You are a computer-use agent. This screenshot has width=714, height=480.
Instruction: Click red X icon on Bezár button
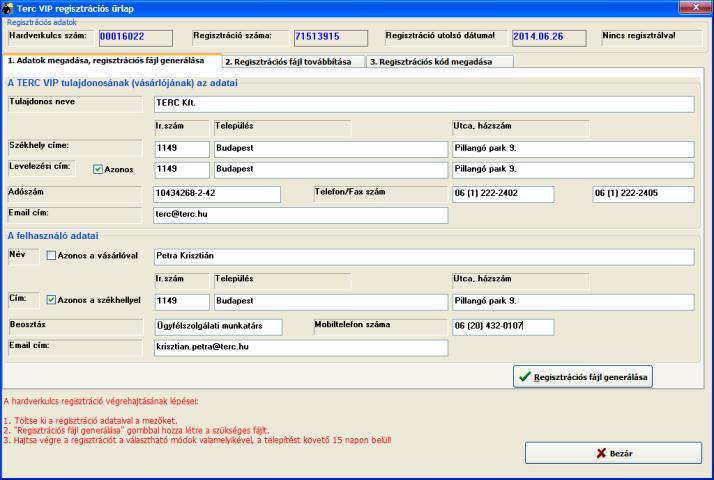click(601, 453)
